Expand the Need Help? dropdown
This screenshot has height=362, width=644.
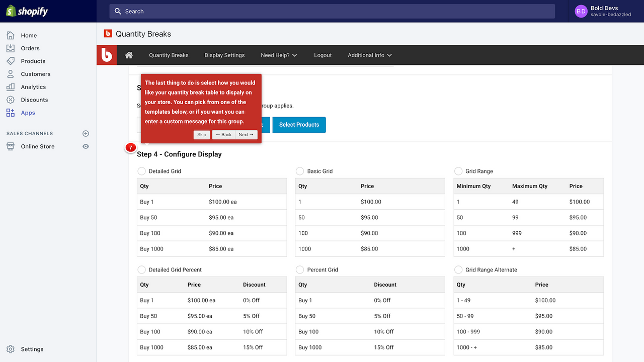(x=279, y=55)
